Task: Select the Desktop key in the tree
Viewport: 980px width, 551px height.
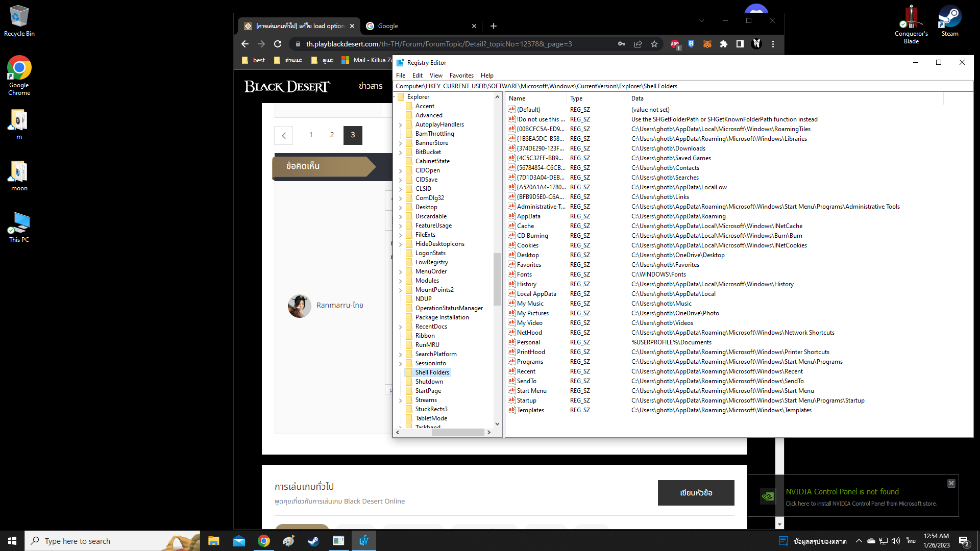Action: pyautogui.click(x=426, y=207)
